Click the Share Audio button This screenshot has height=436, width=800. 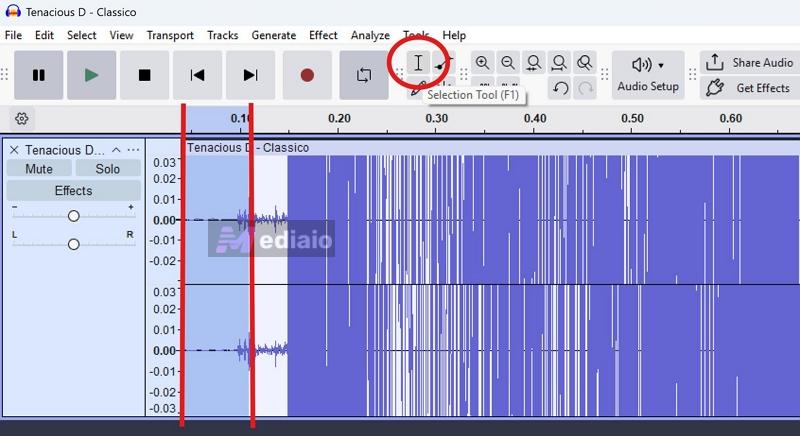click(750, 63)
